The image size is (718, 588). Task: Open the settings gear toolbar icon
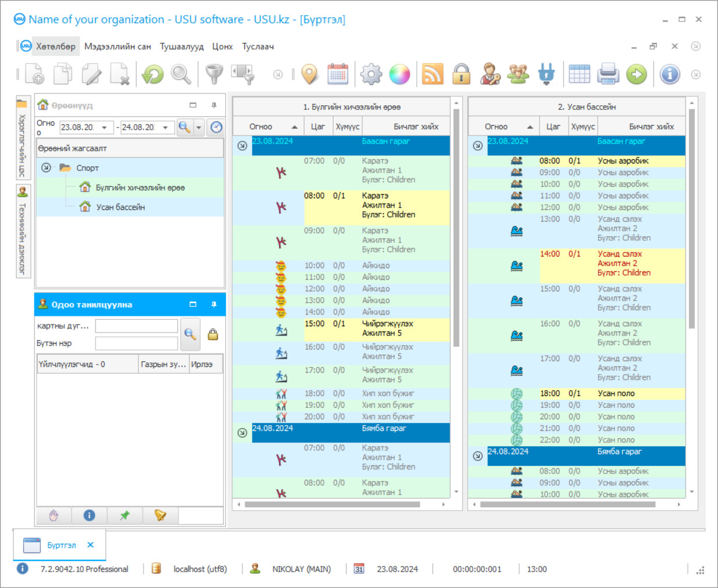pos(371,74)
